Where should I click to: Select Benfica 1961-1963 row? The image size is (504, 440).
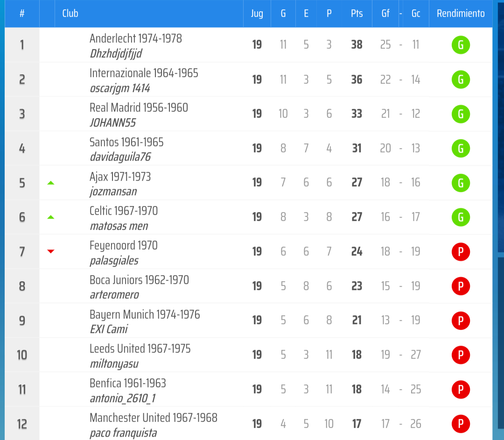click(248, 390)
